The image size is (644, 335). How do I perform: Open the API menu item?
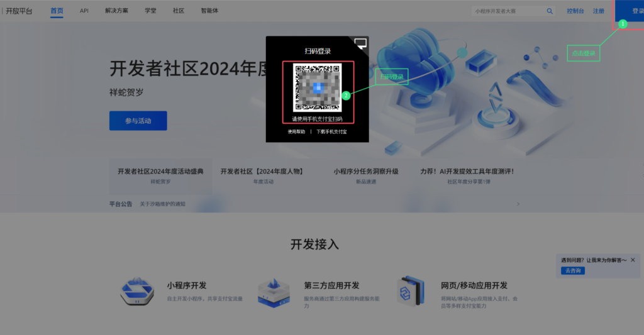(84, 11)
